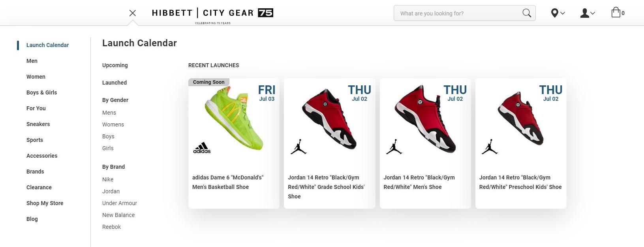
Task: Click the Jumpman logo on the Grade School card
Action: tap(299, 147)
